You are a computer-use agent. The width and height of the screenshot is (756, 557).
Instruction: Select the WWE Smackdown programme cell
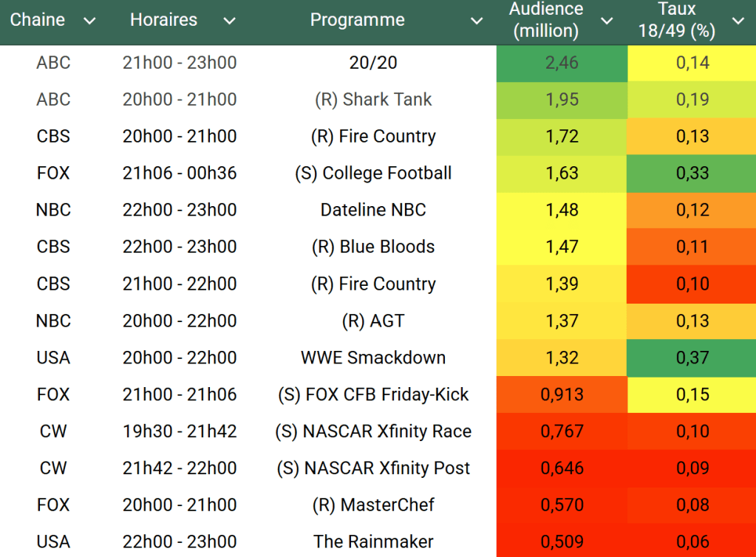point(373,358)
